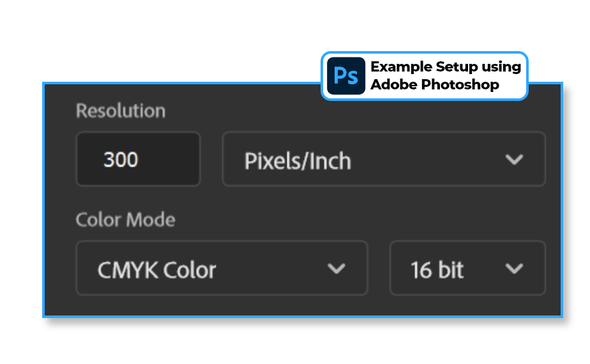Screen dimensions: 590x364
Task: Click the "Color Mode" label
Action: (x=125, y=220)
